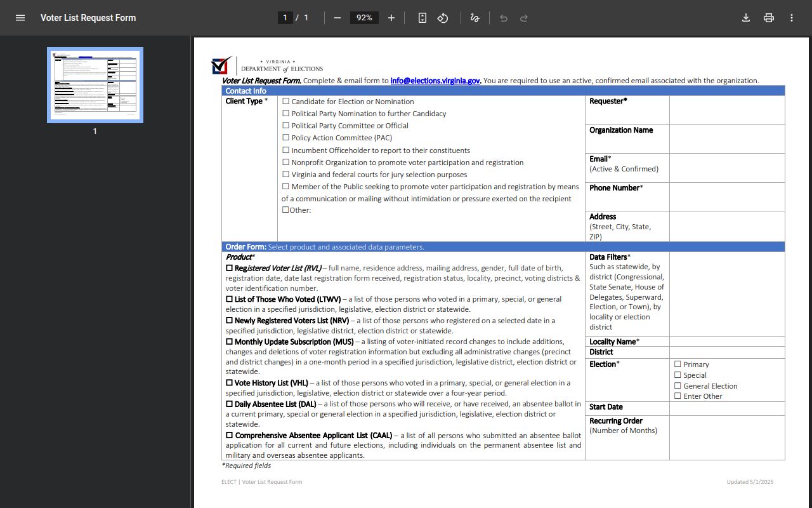
Task: Toggle fit to page view
Action: tap(422, 18)
